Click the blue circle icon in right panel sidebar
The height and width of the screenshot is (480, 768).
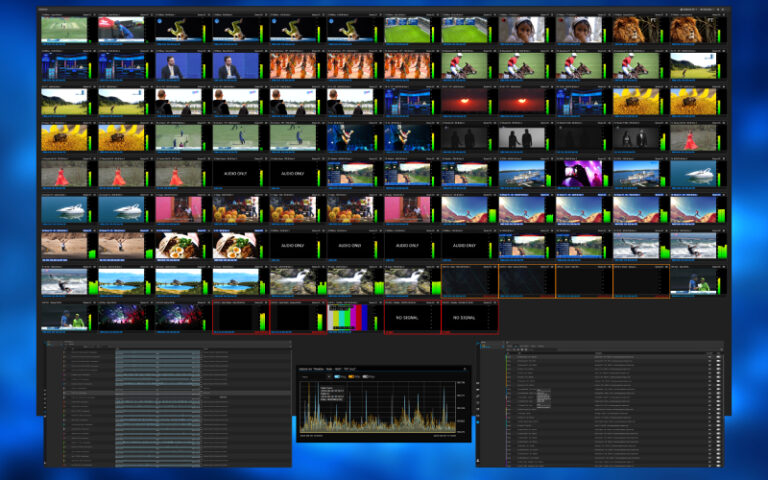(x=478, y=421)
